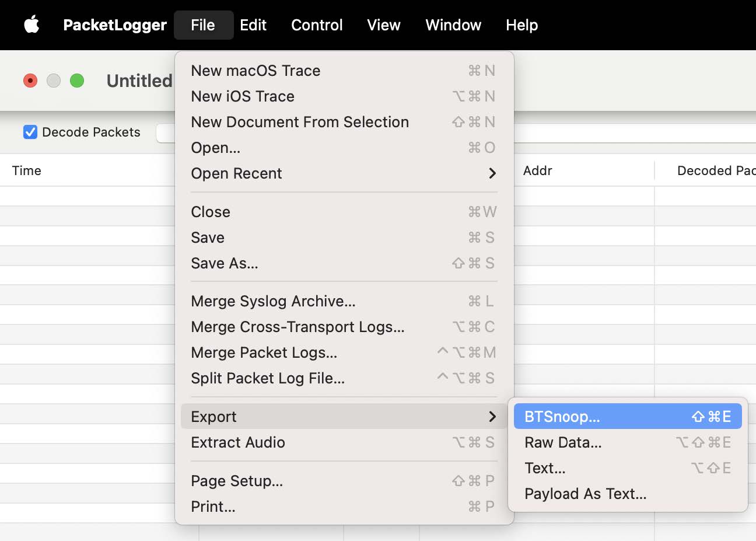The width and height of the screenshot is (756, 541).
Task: Choose New Document From Selection
Action: [299, 122]
